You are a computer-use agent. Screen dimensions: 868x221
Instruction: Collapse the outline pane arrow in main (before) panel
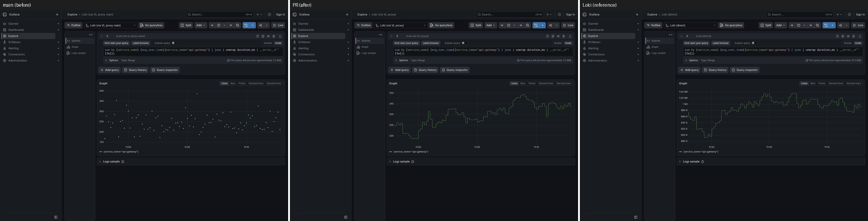[90, 35]
